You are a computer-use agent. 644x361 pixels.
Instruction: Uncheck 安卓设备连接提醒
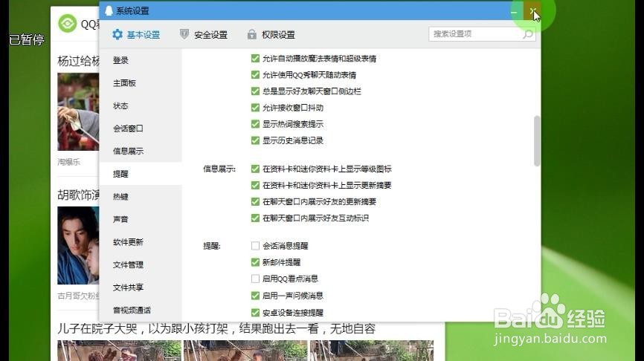(255, 312)
